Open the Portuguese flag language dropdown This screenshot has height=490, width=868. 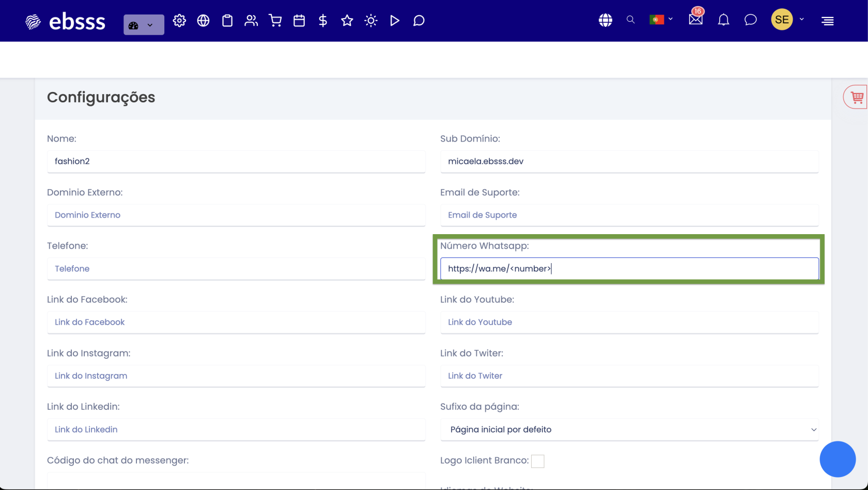[x=661, y=20]
